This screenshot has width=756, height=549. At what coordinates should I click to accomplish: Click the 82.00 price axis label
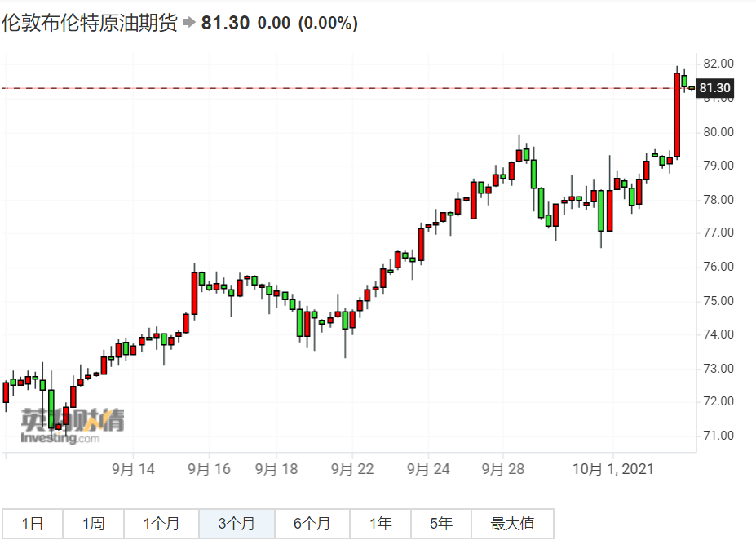click(718, 64)
